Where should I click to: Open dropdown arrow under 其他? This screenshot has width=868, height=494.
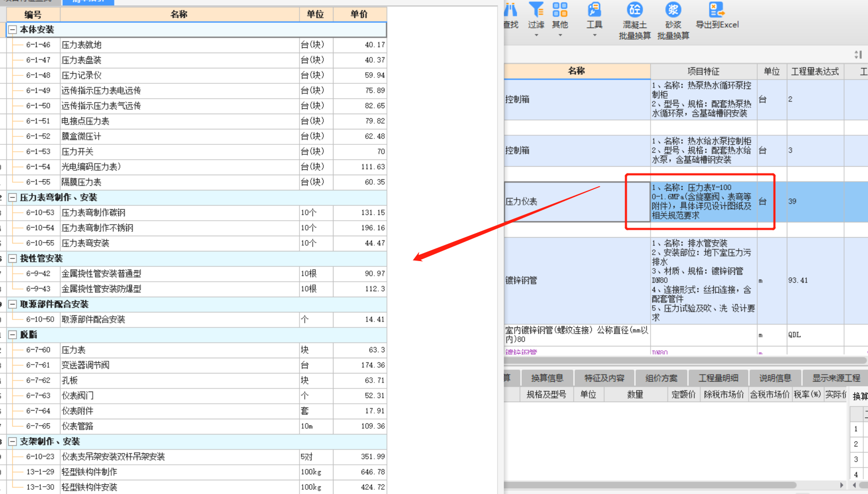tap(560, 36)
